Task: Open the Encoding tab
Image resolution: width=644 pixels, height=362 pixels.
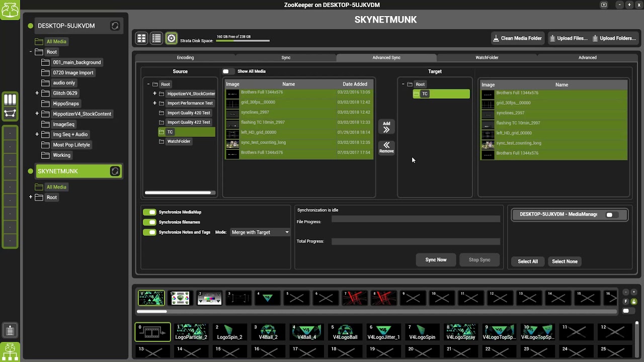Action: (185, 58)
